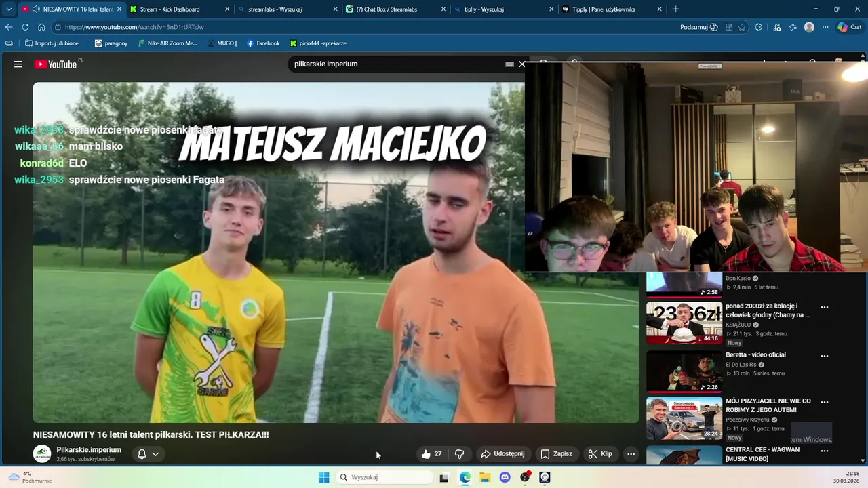Image resolution: width=868 pixels, height=488 pixels.
Task: Go to YouTube home via logo
Action: pyautogui.click(x=56, y=64)
